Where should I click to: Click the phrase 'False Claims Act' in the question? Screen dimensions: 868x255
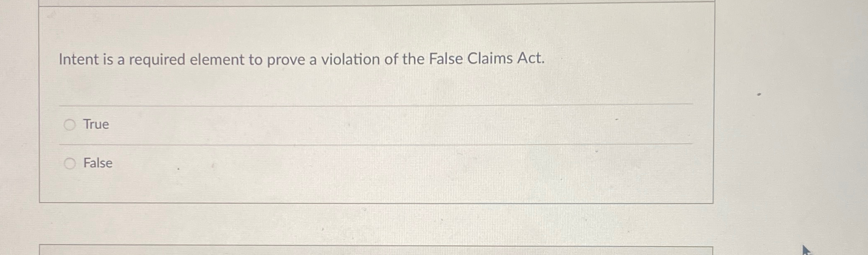click(x=486, y=59)
